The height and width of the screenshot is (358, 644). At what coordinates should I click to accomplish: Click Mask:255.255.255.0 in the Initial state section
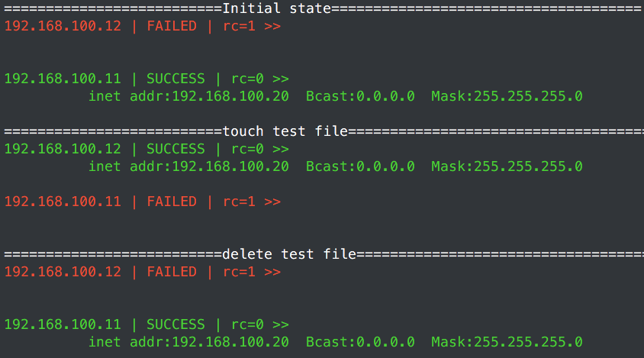[x=507, y=96]
